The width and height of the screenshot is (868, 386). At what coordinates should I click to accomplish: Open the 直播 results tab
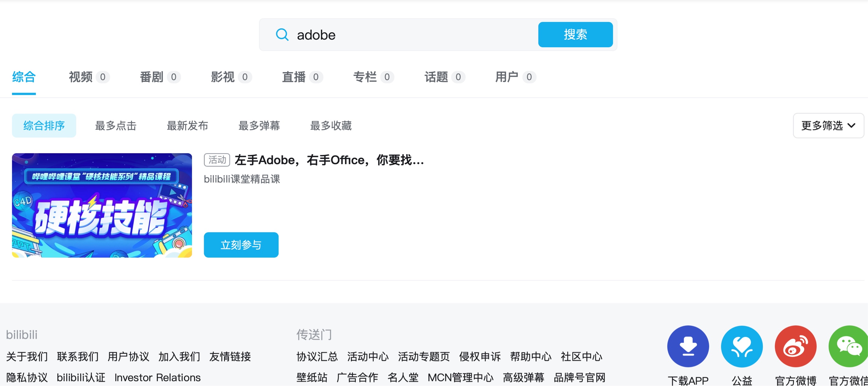294,77
